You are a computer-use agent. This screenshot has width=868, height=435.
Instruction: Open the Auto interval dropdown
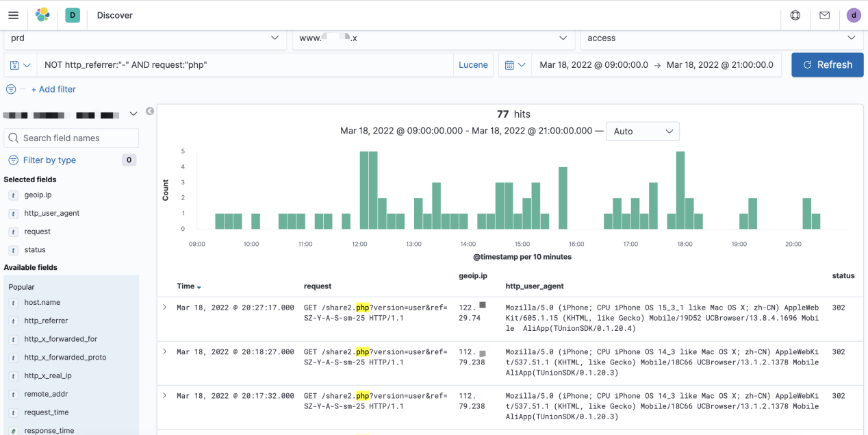click(642, 132)
